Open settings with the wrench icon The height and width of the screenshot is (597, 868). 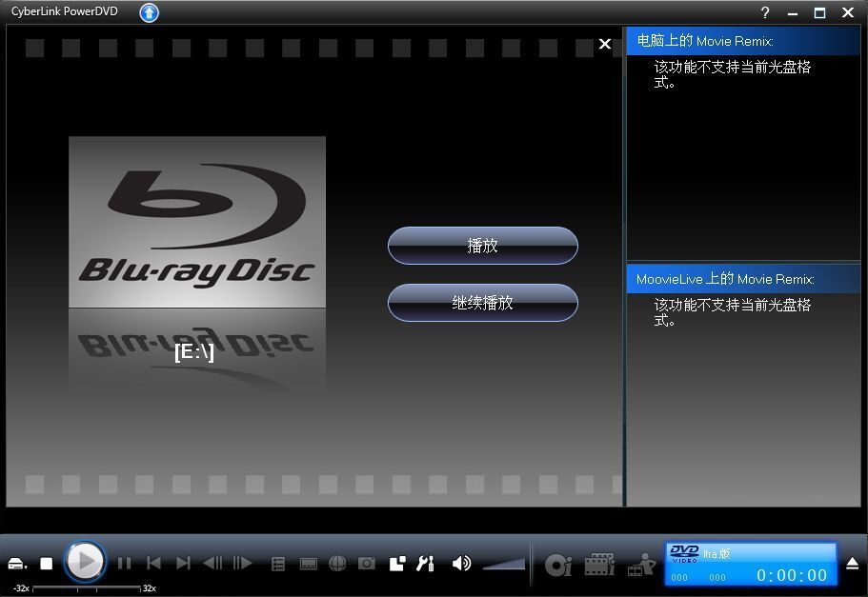click(x=425, y=564)
